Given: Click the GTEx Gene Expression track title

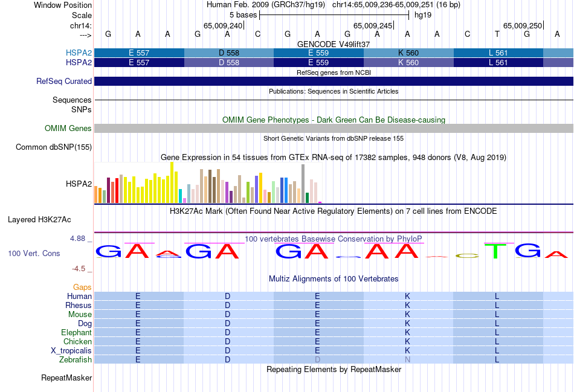Looking at the screenshot, I should coord(334,158).
